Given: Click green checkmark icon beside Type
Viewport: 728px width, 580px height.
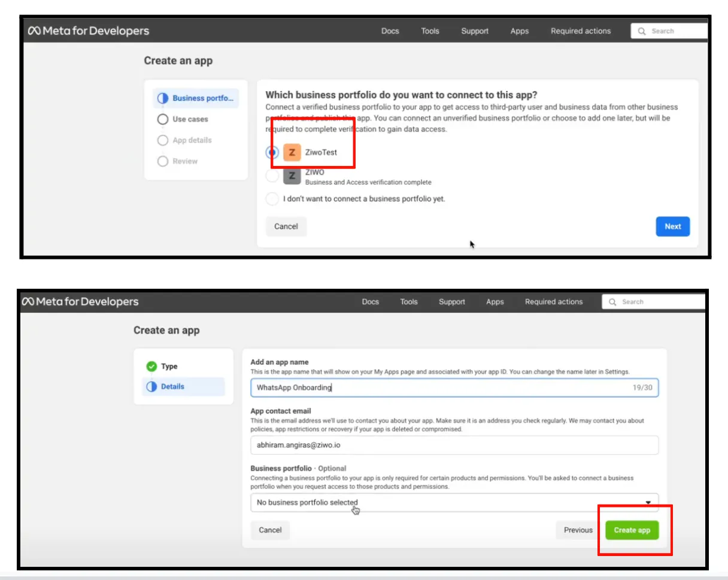Looking at the screenshot, I should pos(151,367).
